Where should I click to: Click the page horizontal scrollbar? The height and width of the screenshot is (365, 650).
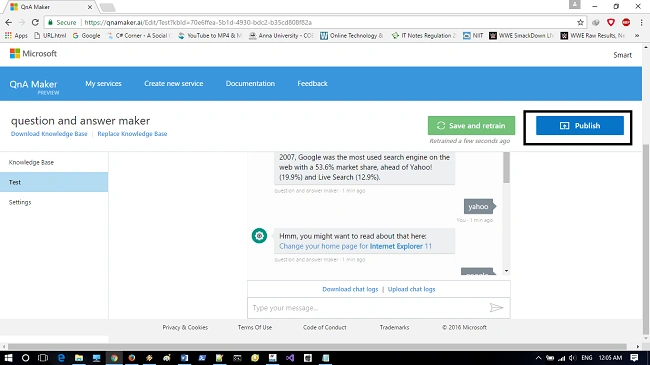pyautogui.click(x=317, y=346)
